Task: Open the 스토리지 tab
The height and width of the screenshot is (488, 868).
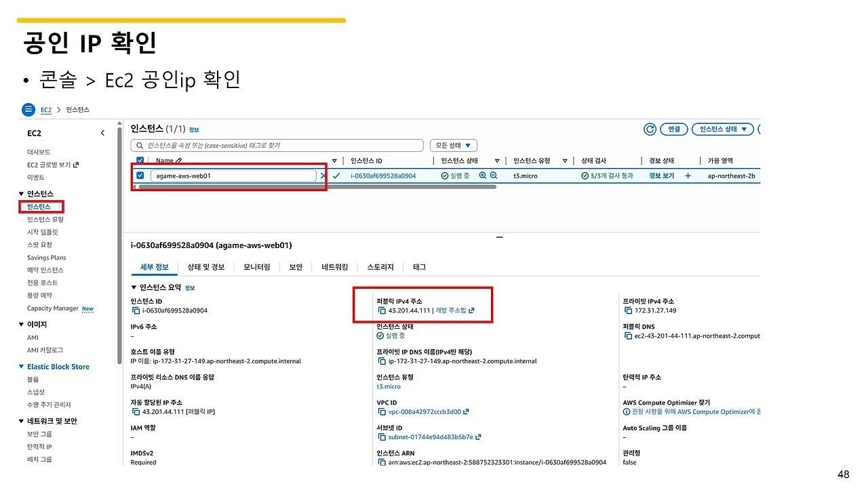Action: [380, 267]
